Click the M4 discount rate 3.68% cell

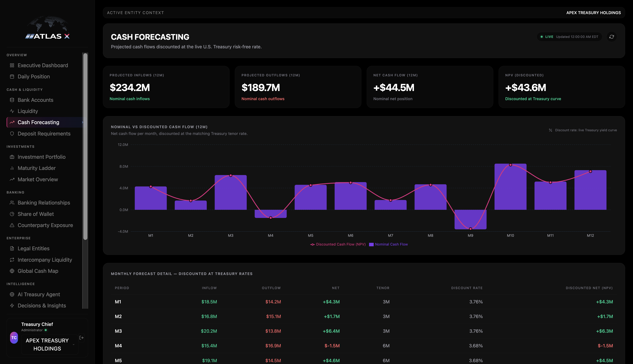click(x=476, y=346)
